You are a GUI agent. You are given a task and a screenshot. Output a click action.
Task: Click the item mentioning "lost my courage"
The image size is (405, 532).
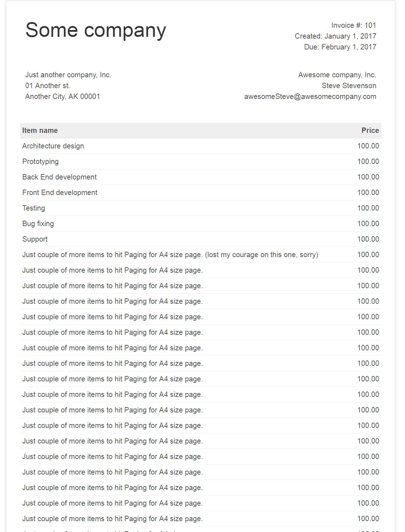[170, 255]
